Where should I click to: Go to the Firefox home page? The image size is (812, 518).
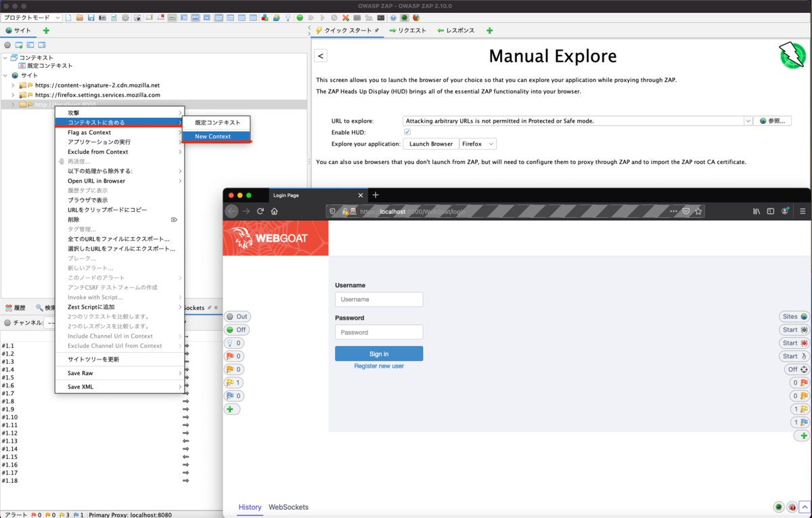point(274,211)
